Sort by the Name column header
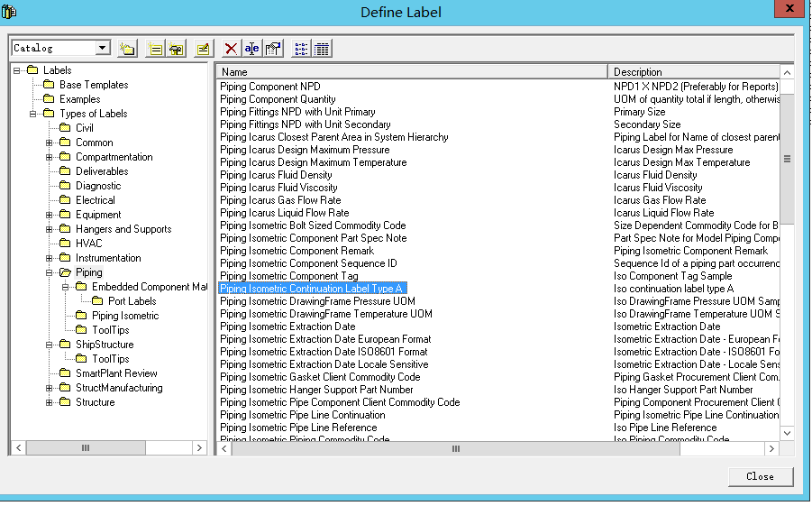 (x=412, y=72)
